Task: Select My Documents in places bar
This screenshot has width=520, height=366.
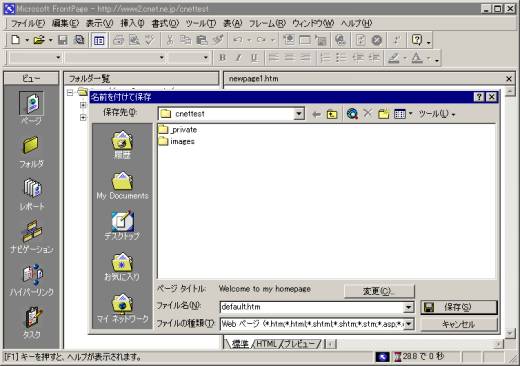Action: [122, 185]
